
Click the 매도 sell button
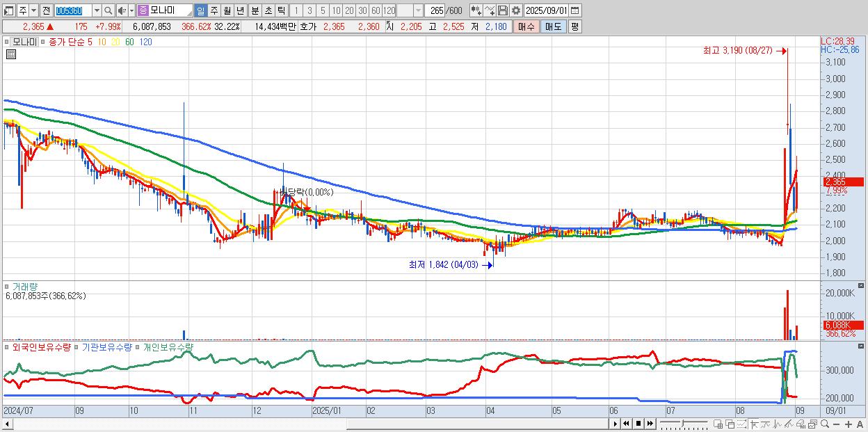[x=554, y=26]
